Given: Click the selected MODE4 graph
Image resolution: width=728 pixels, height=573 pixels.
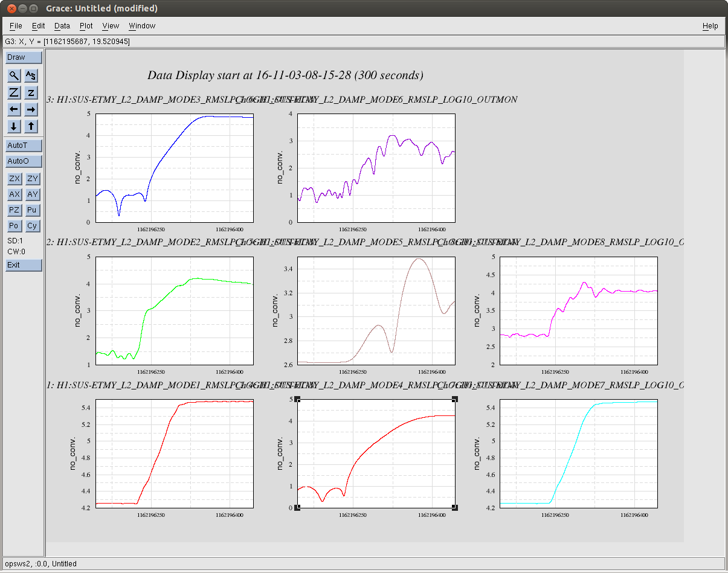Looking at the screenshot, I should (x=376, y=453).
